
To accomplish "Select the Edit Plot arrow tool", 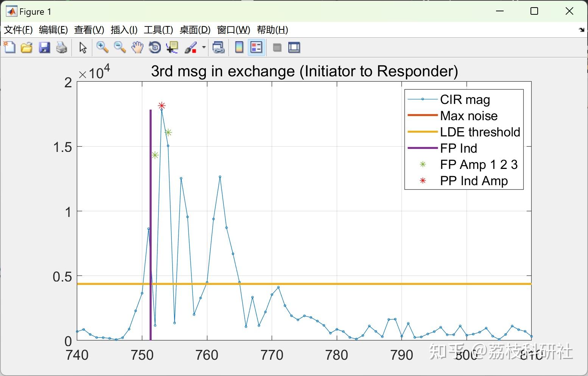I will pyautogui.click(x=83, y=47).
